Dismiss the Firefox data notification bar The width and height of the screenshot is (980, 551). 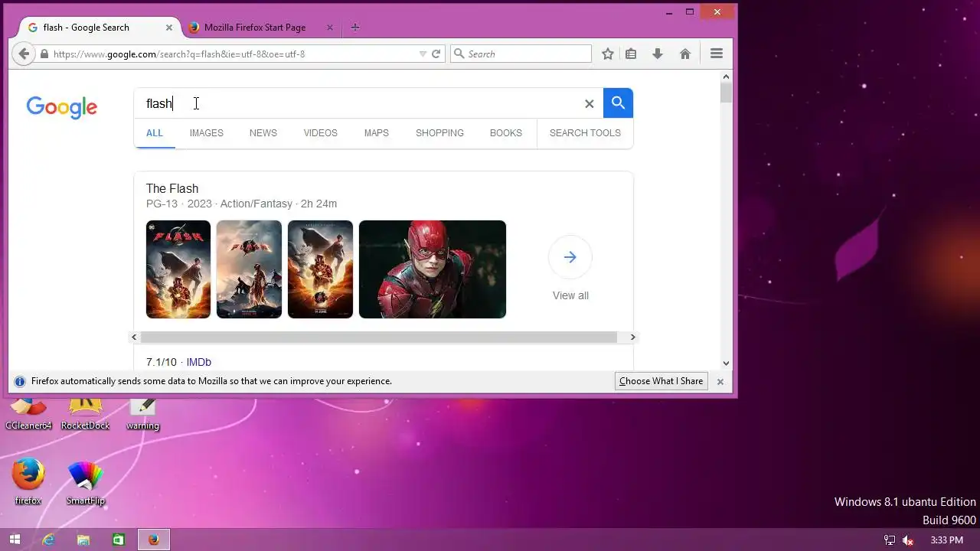coord(720,381)
